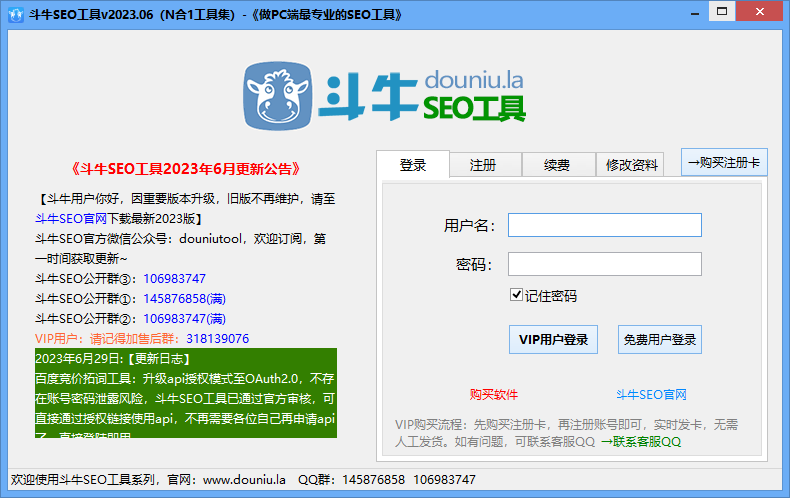This screenshot has height=498, width=790.
Task: Click the 免费用户登录 button
Action: tap(660, 340)
